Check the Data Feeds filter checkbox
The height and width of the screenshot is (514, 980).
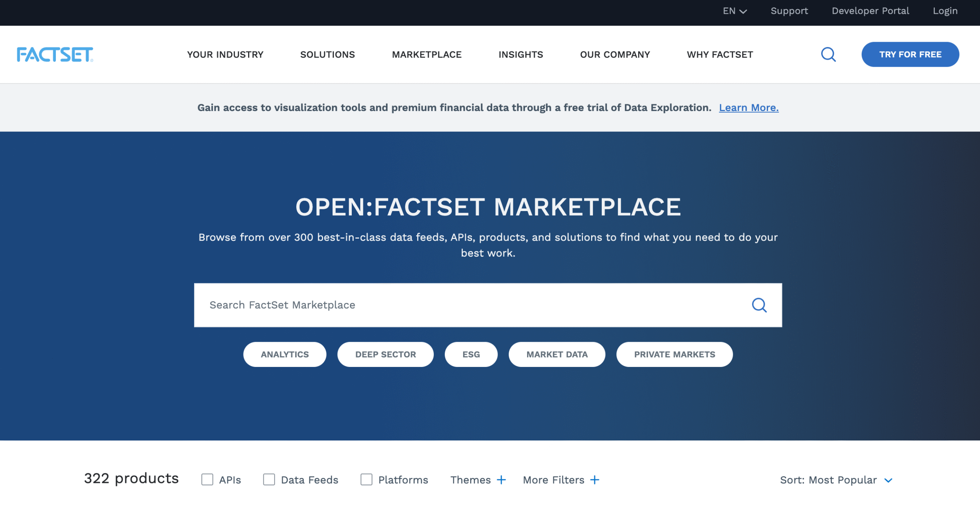(269, 480)
